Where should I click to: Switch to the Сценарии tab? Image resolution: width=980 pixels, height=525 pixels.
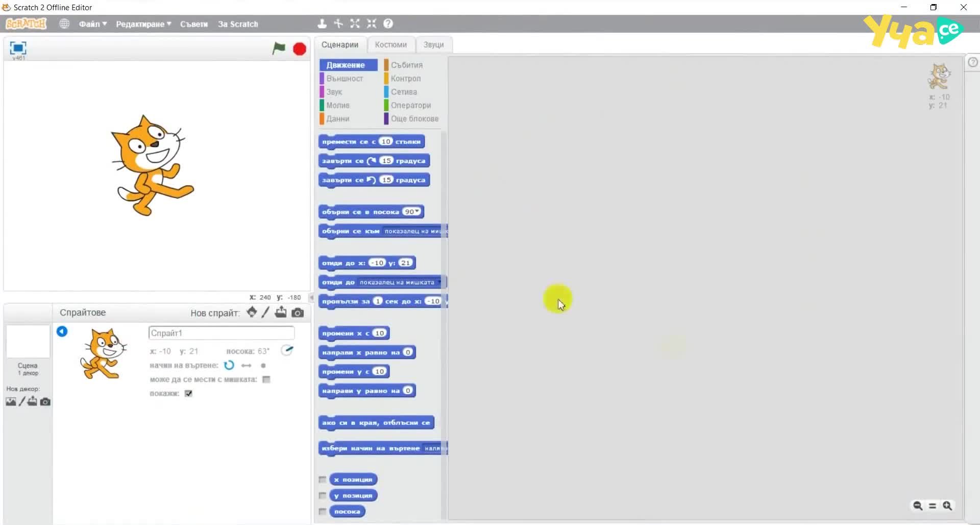click(x=340, y=44)
